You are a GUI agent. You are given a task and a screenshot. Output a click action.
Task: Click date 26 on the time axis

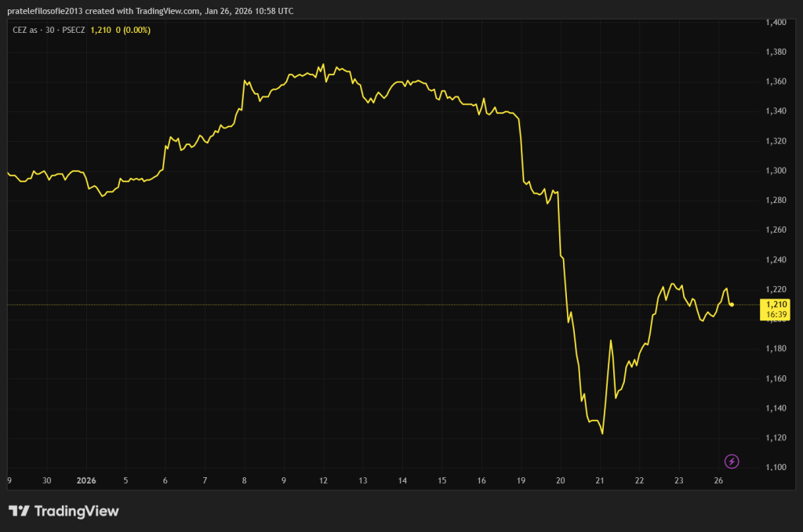click(x=718, y=481)
